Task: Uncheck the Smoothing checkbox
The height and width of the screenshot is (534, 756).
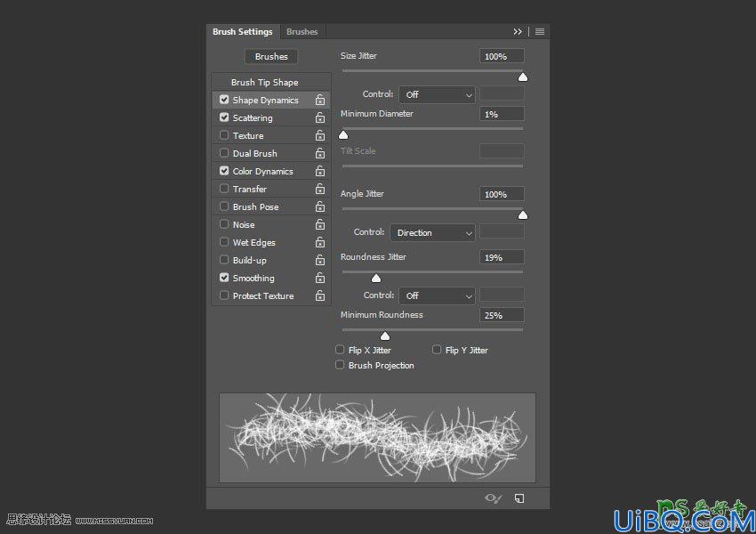Action: pyautogui.click(x=224, y=278)
